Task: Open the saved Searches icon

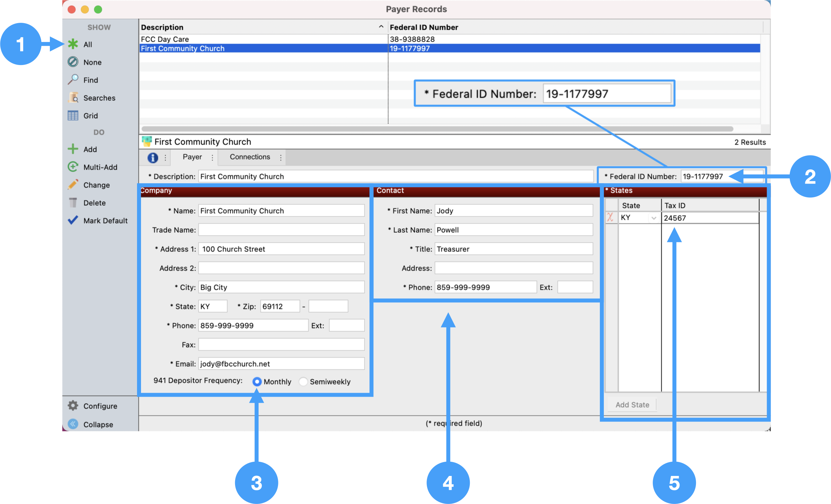Action: coord(73,98)
